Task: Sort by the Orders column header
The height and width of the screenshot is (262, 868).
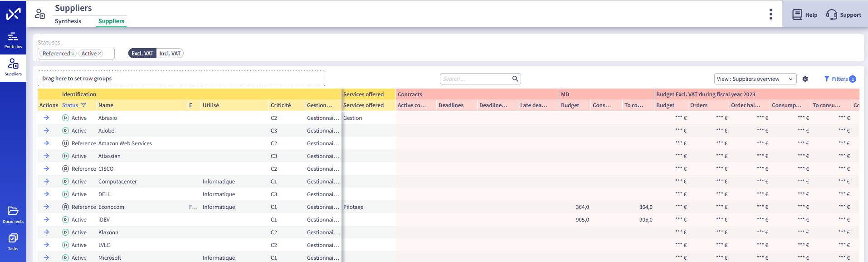Action: tap(709, 105)
